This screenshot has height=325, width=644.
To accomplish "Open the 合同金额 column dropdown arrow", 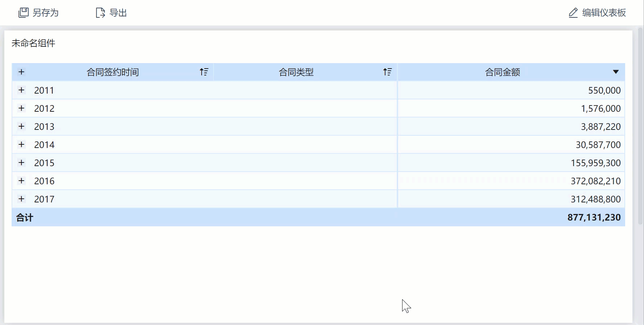I will (616, 72).
